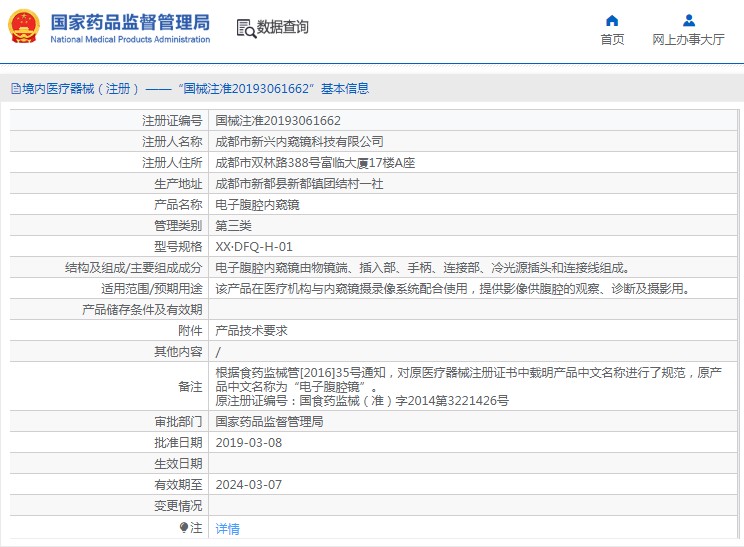744x547 pixels.
Task: Open 网上办事大厅 link
Action: (x=688, y=39)
